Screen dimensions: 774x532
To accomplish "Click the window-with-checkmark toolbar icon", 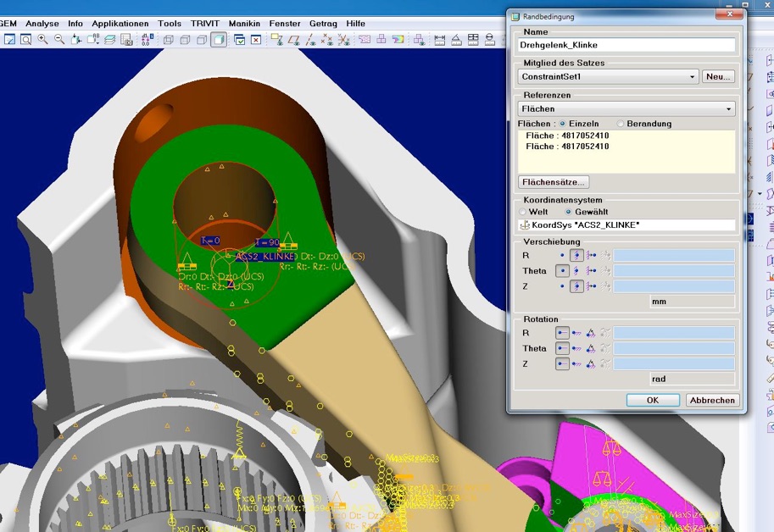I will point(239,40).
